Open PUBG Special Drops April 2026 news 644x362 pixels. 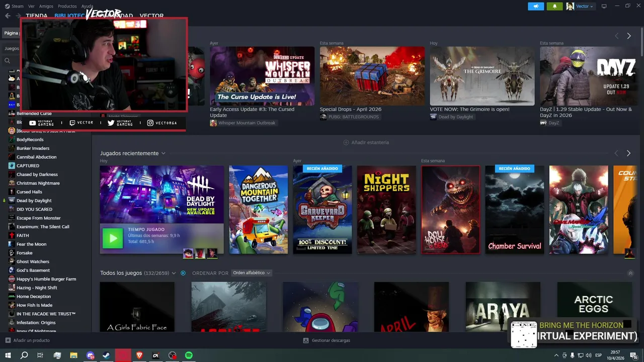[x=372, y=76]
